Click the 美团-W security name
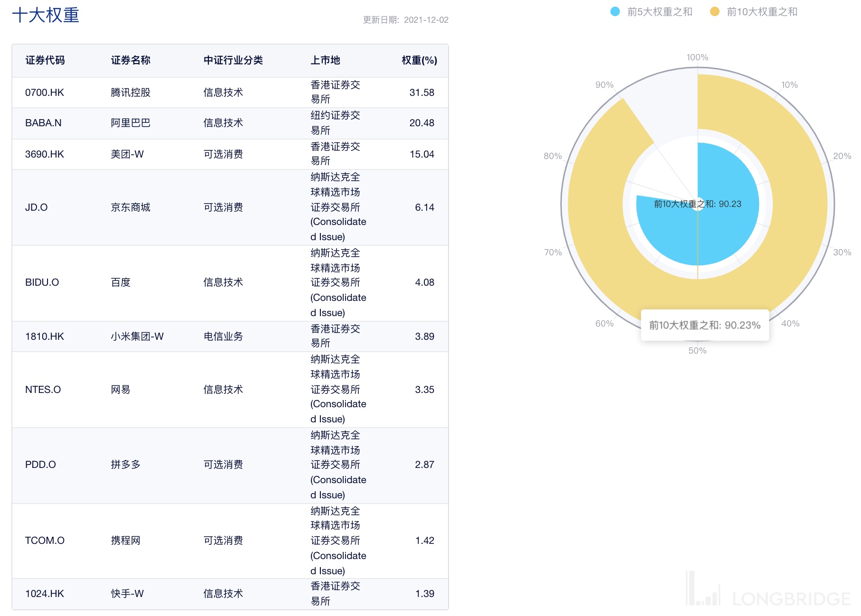 pos(127,154)
